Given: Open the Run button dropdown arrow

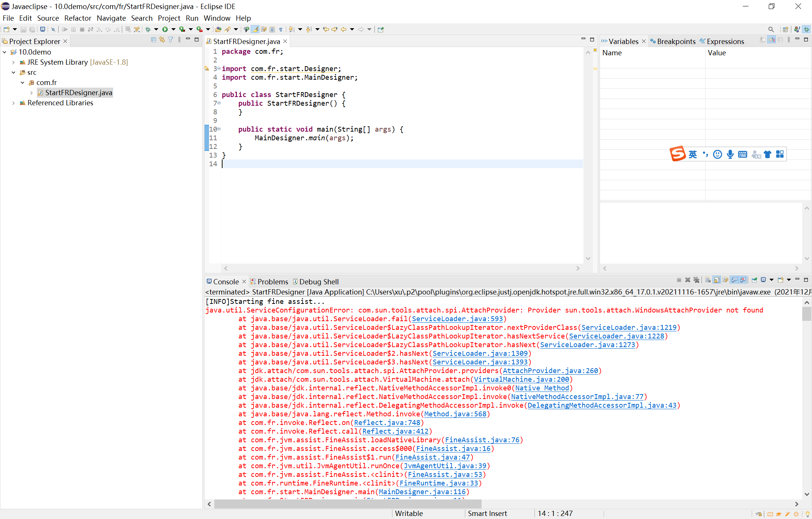Looking at the screenshot, I should [x=173, y=29].
